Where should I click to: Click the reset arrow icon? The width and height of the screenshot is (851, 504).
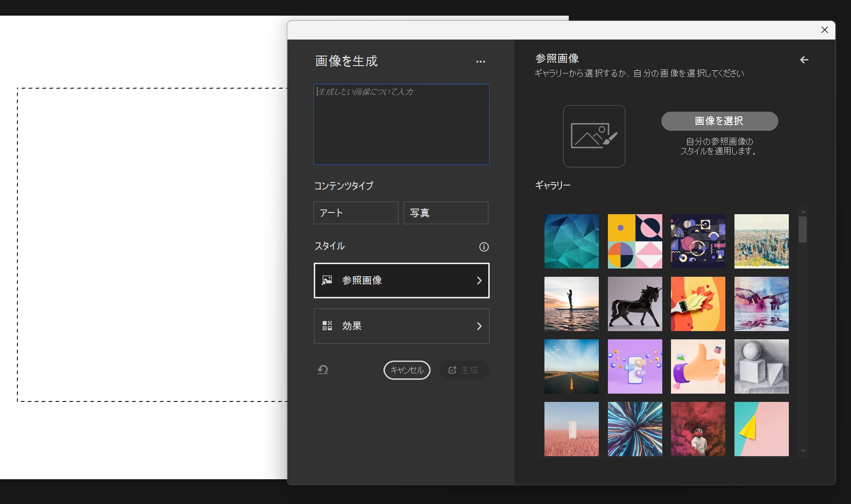click(323, 370)
